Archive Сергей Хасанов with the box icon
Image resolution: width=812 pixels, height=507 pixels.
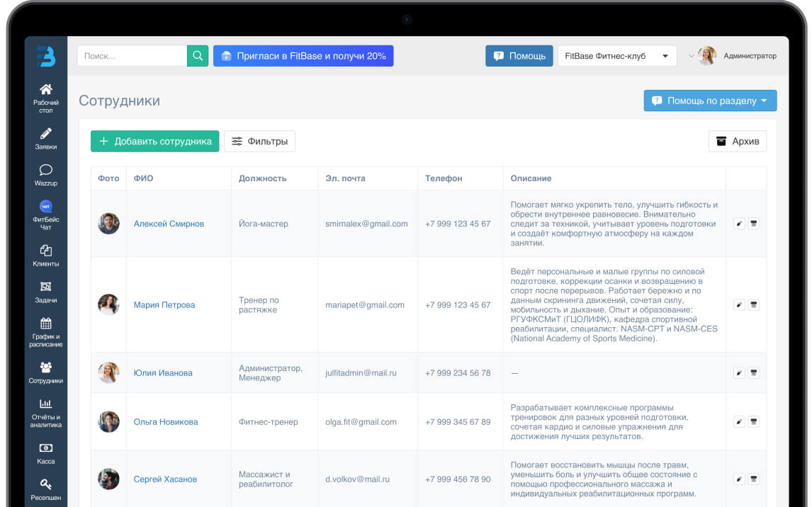(x=753, y=479)
